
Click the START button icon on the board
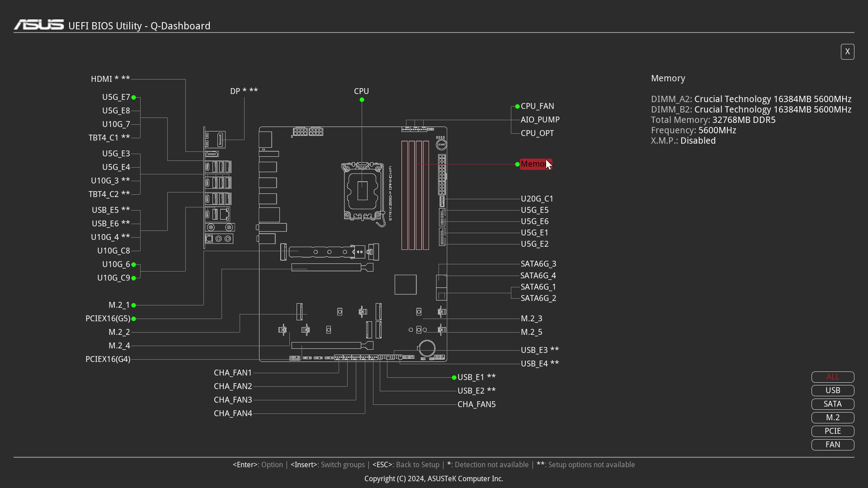point(441,145)
